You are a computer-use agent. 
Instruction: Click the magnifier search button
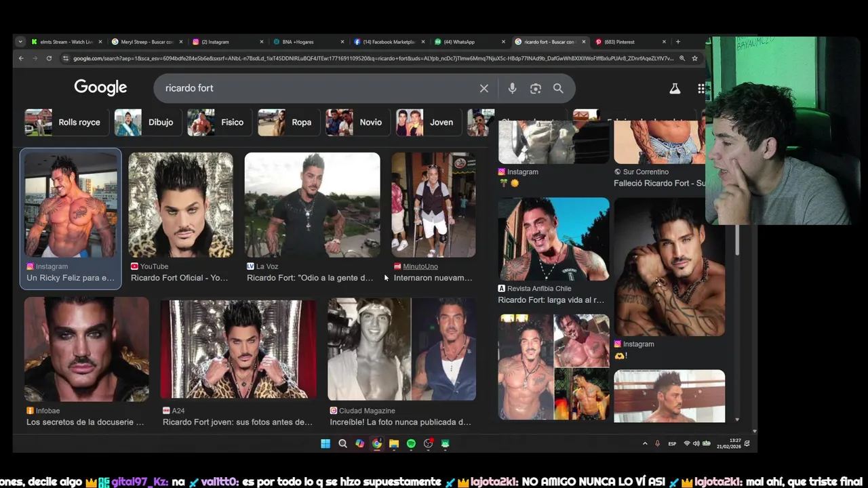coord(558,88)
